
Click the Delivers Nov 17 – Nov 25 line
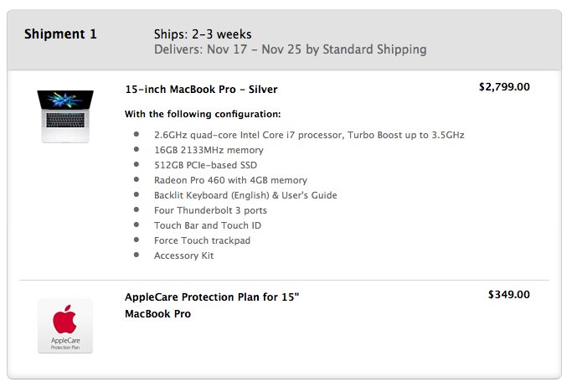pyautogui.click(x=291, y=49)
